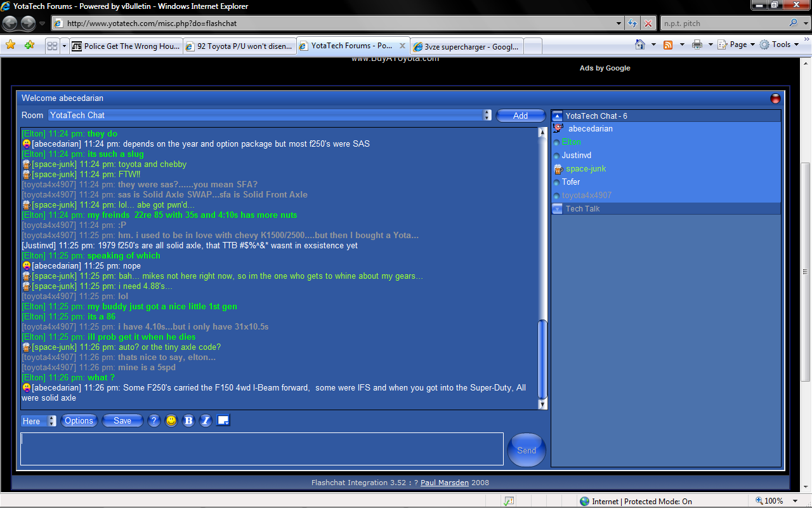Open the recent pages dropdown beside Forward
Screen dimensions: 812x508
43,23
